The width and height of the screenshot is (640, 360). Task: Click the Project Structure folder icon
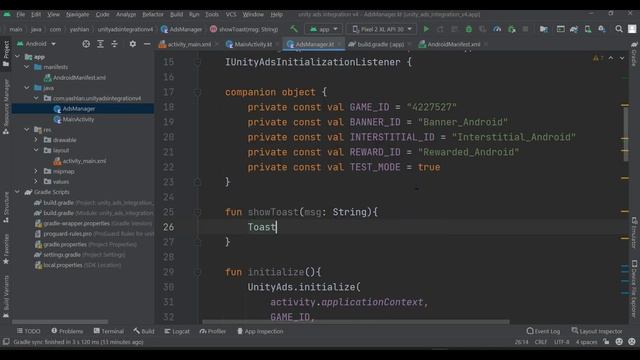pos(543,29)
